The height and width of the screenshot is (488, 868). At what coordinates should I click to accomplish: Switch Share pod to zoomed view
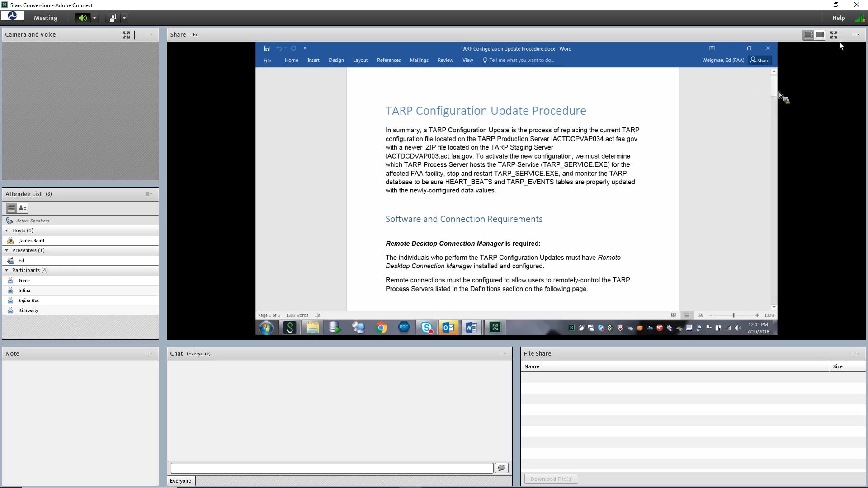[x=820, y=35]
